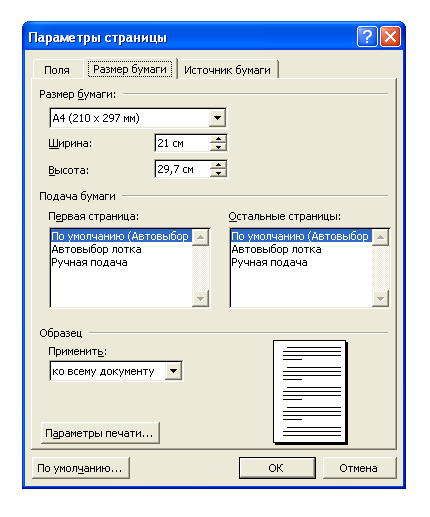The image size is (430, 517).
Task: Click down arrow of Первая страница scrollbar
Action: pyautogui.click(x=201, y=298)
